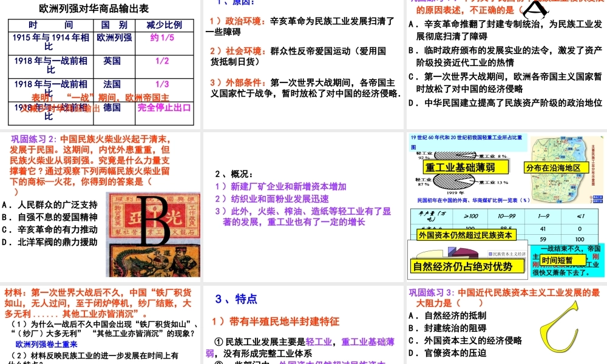
Task: Select option D 中华民国建立提高了民族资产阶级
Action: point(505,103)
